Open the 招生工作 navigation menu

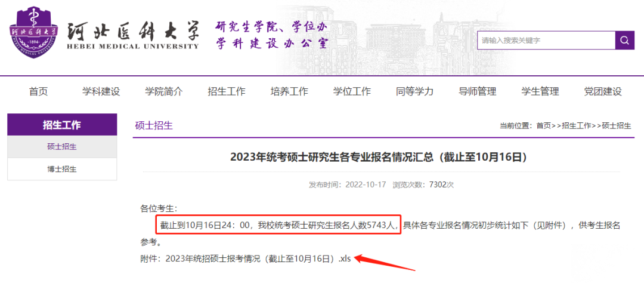(227, 91)
